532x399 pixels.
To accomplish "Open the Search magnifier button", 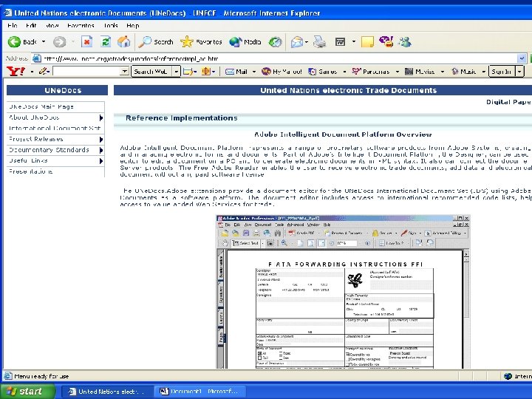I will 156,41.
